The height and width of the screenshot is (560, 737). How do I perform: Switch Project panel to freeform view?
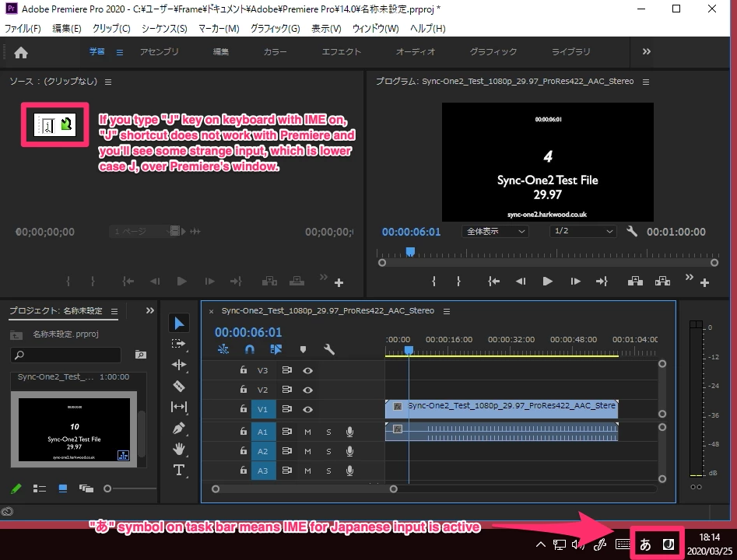coord(86,488)
